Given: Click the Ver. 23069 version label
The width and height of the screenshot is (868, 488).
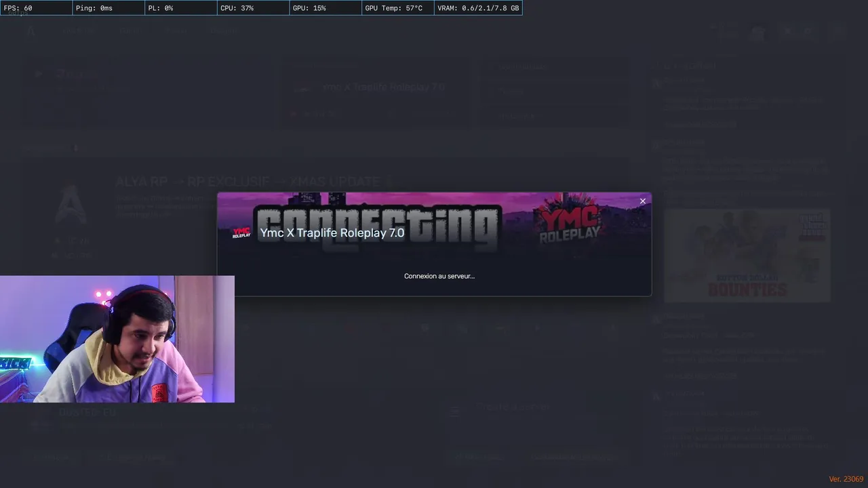Looking at the screenshot, I should pos(846,479).
